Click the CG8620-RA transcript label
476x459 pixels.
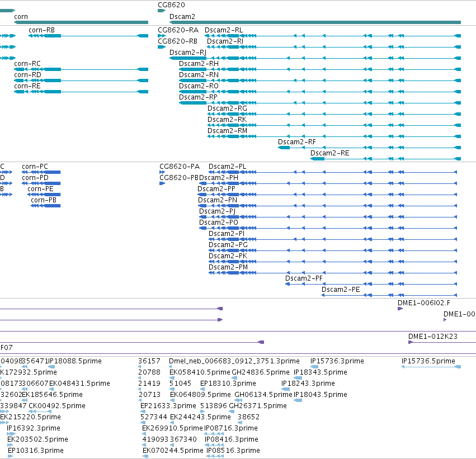click(x=178, y=30)
